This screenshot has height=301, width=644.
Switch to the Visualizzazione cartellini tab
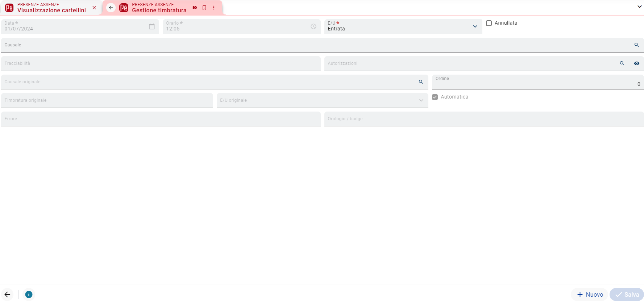[51, 8]
